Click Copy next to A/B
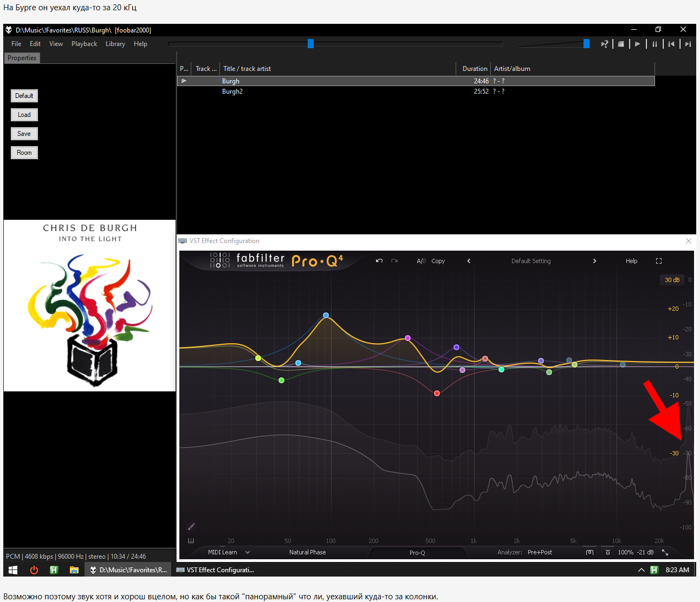 click(438, 261)
